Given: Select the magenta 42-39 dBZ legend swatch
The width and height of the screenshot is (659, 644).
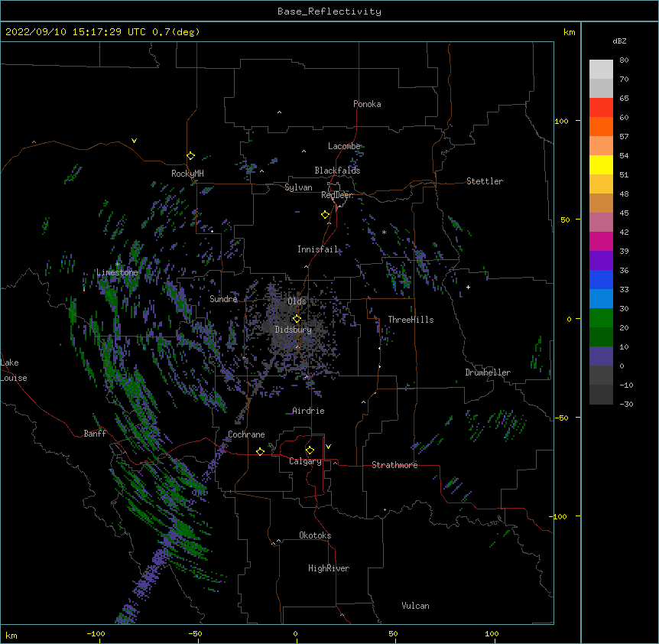Looking at the screenshot, I should point(601,241).
